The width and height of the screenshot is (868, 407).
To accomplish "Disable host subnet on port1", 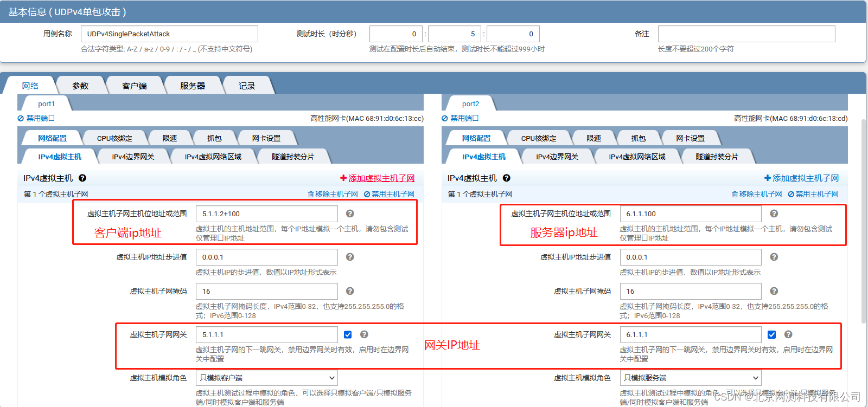I will point(389,194).
